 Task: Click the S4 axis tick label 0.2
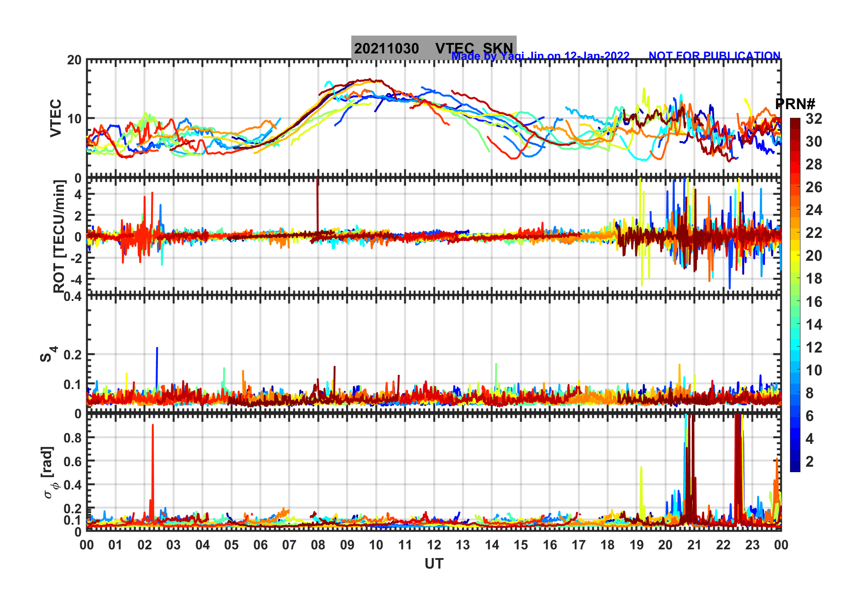(x=73, y=355)
